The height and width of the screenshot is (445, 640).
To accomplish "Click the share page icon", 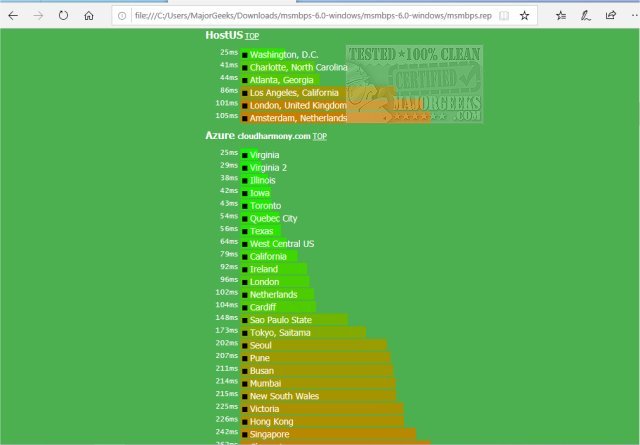I will tap(611, 16).
